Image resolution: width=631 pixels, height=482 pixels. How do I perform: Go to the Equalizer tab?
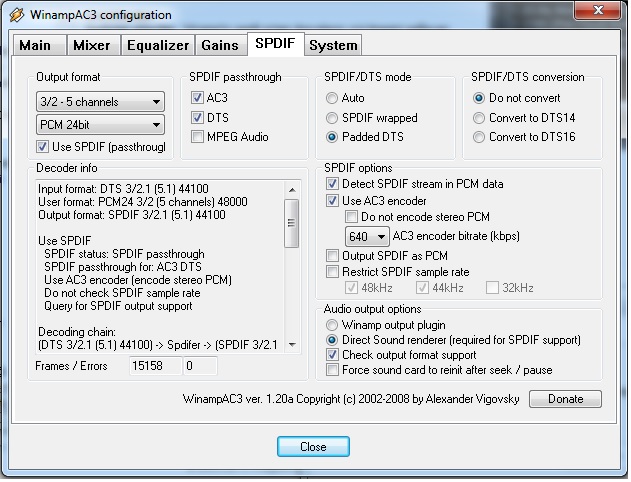coord(158,45)
